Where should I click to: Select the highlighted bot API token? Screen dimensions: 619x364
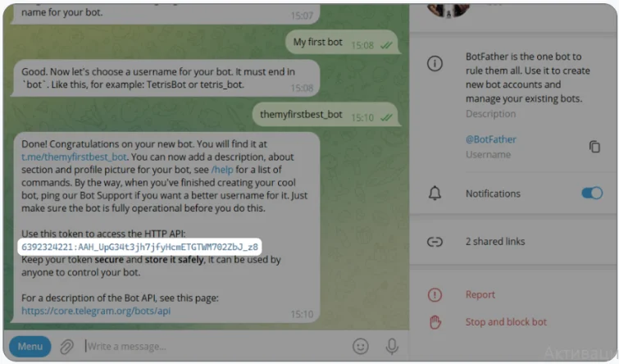139,247
